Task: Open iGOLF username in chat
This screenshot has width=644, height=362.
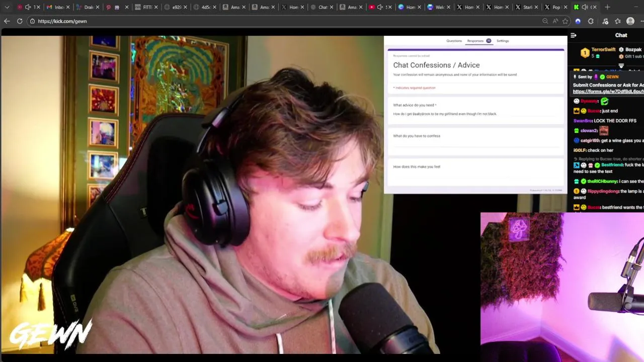Action: coord(580,150)
